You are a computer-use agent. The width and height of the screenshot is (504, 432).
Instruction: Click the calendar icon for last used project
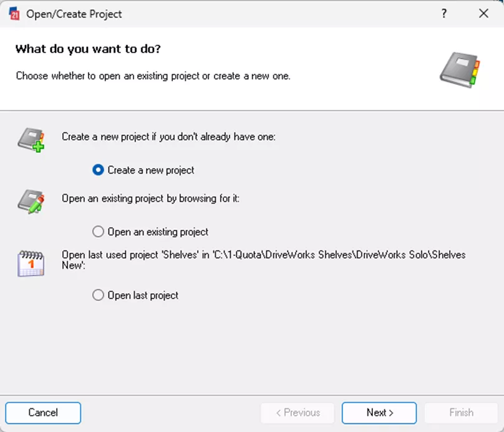pos(31,263)
